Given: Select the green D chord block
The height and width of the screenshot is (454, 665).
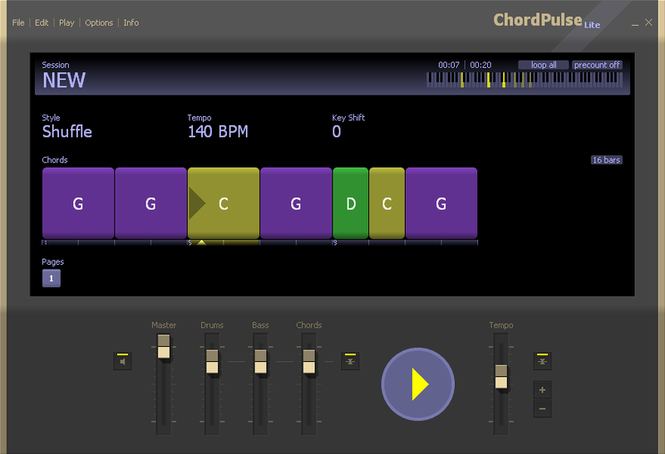Looking at the screenshot, I should [x=350, y=203].
